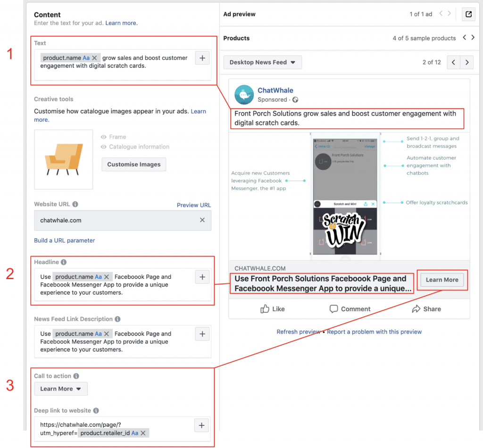Open Call to action Learn More dropdown
This screenshot has width=483, height=448.
(61, 389)
